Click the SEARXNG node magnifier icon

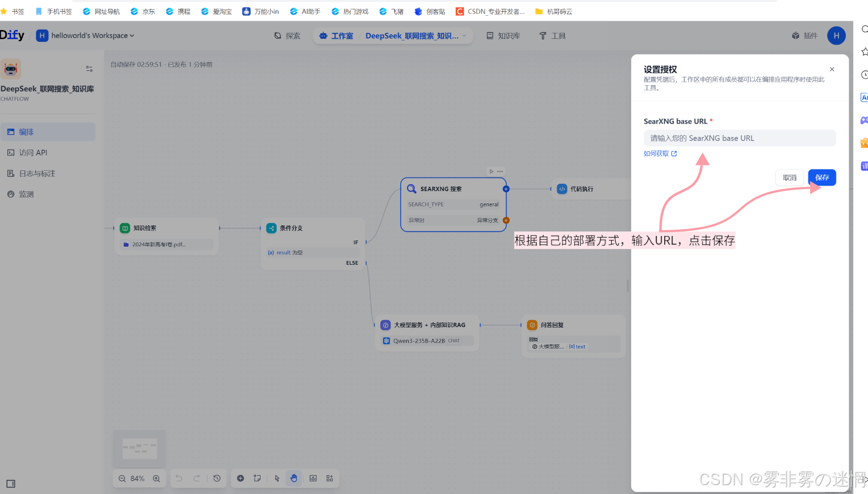tap(412, 189)
